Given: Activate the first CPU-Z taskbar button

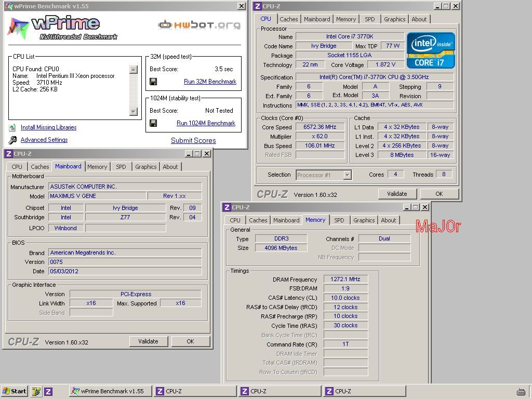Looking at the screenshot, I should coord(195,391).
